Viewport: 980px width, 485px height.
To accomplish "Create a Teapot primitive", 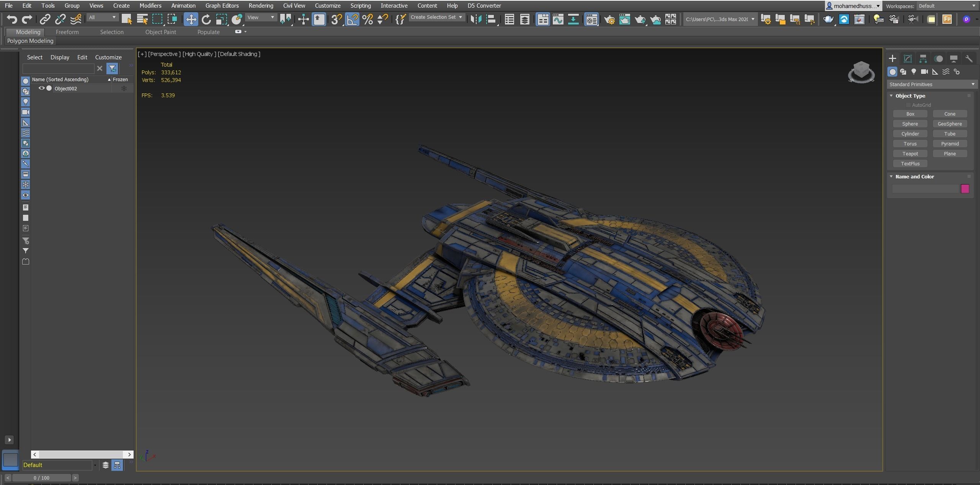I will click(x=910, y=154).
